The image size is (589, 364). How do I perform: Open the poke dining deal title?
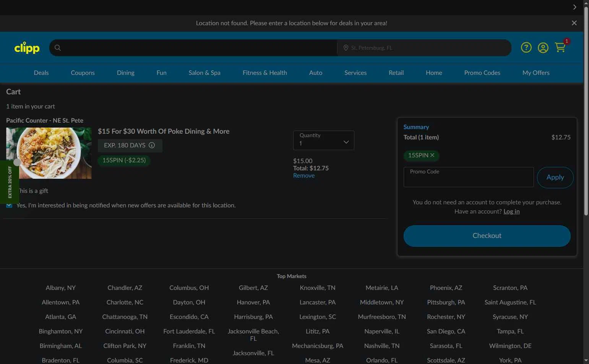(x=164, y=131)
